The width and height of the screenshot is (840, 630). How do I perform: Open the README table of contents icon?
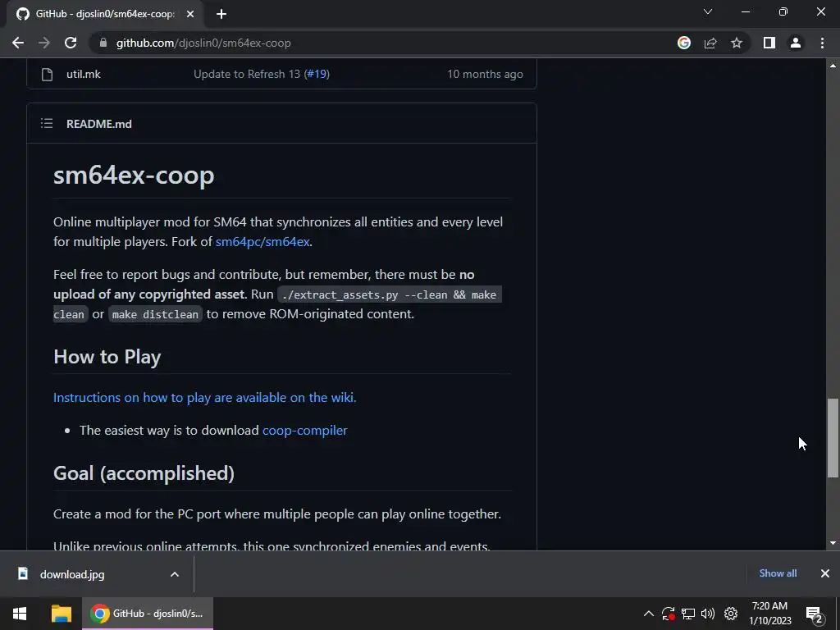pyautogui.click(x=47, y=124)
